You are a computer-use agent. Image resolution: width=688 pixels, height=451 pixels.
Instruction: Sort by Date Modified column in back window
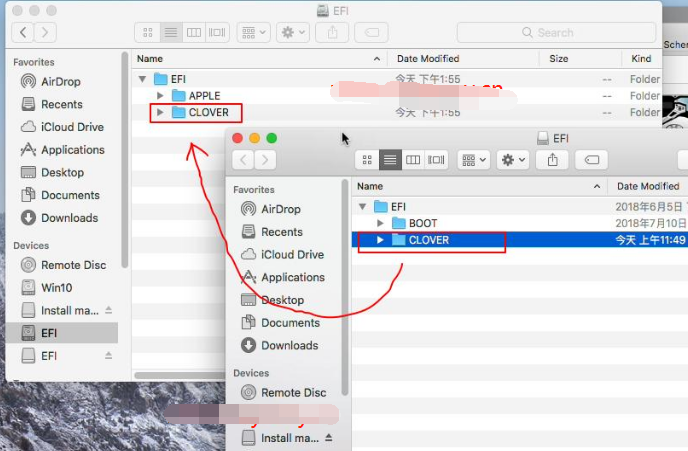coord(428,59)
